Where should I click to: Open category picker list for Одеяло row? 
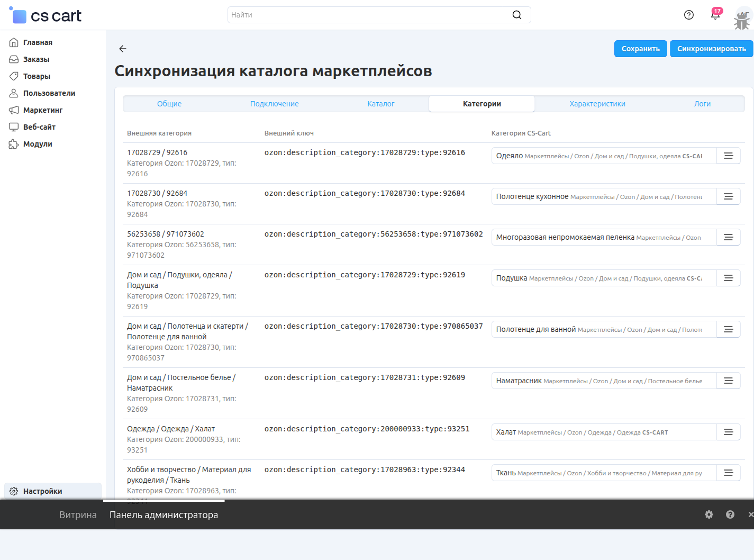(x=729, y=156)
